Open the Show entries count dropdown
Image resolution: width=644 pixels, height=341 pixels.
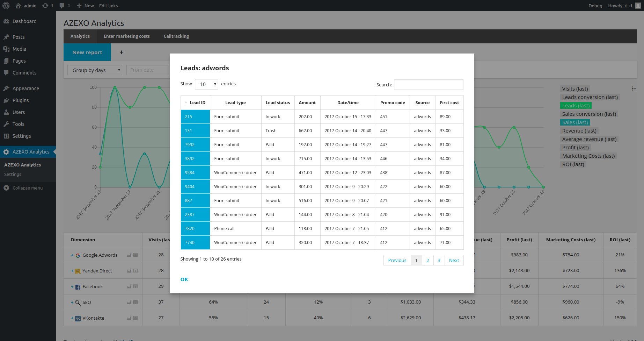(206, 84)
